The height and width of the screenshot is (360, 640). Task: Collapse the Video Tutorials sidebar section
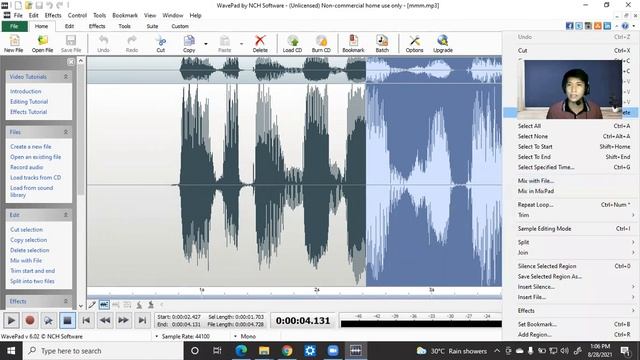pyautogui.click(x=66, y=76)
